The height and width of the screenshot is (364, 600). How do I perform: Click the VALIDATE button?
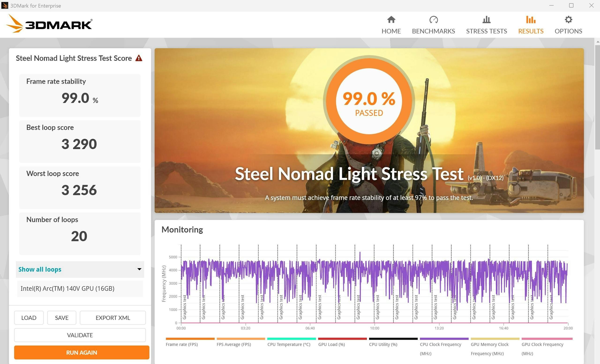coord(80,335)
